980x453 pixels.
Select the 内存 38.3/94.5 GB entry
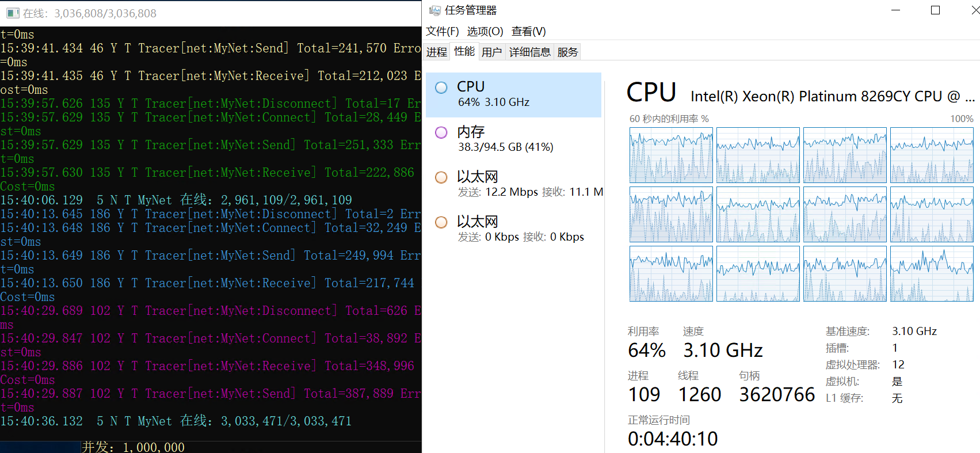[x=513, y=139]
